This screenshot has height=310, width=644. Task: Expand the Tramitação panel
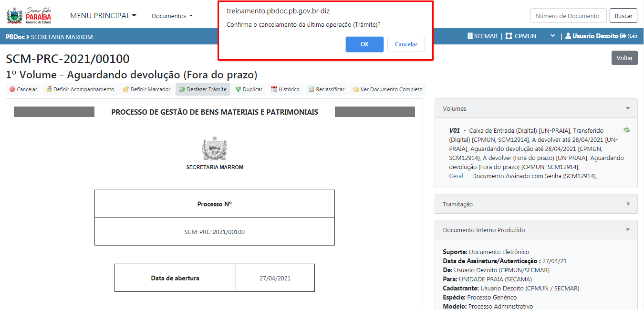coord(628,204)
